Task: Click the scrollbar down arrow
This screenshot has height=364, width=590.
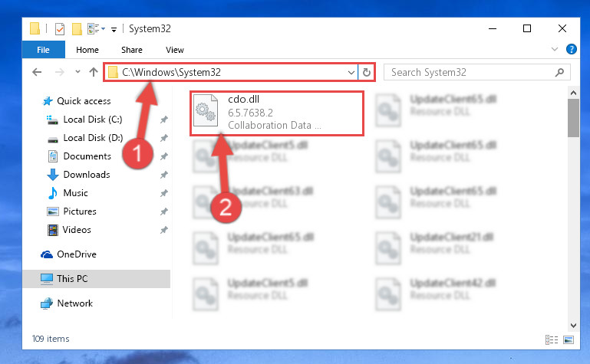Action: point(573,326)
